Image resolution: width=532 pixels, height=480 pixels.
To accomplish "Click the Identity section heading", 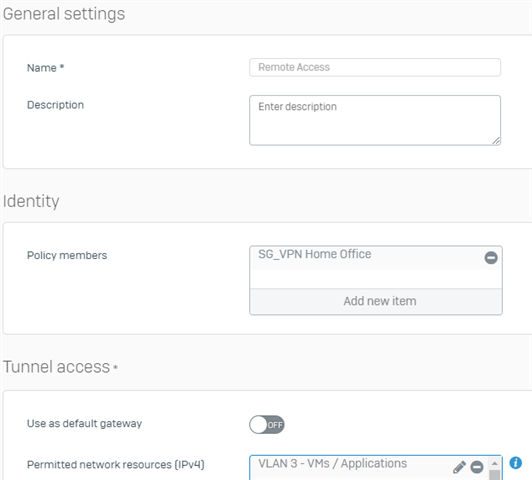I will pyautogui.click(x=31, y=201).
